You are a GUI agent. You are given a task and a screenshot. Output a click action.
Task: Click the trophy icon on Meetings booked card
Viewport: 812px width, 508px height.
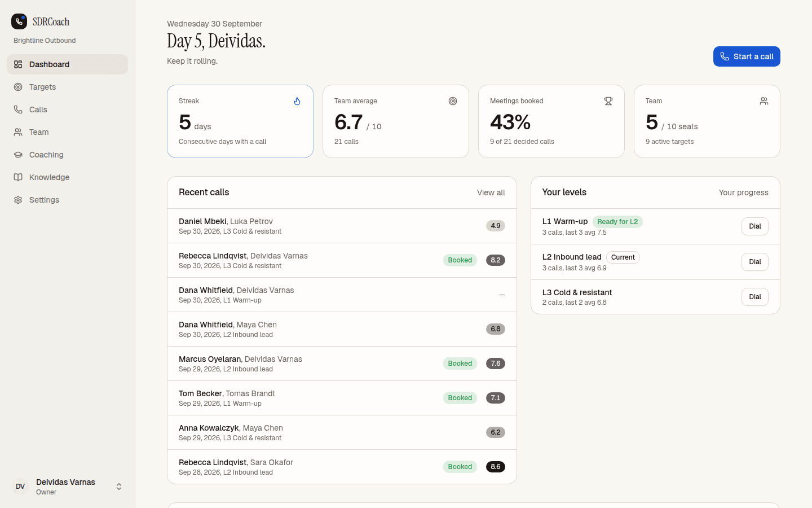[x=608, y=101]
